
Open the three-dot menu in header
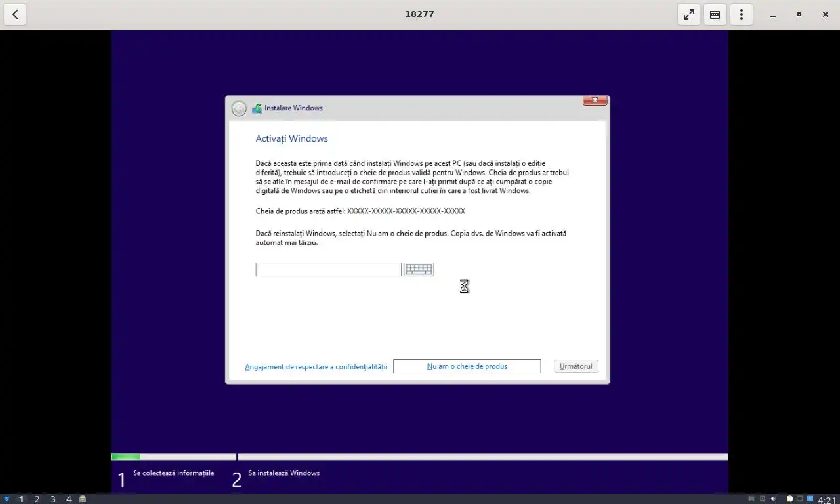[x=741, y=14]
